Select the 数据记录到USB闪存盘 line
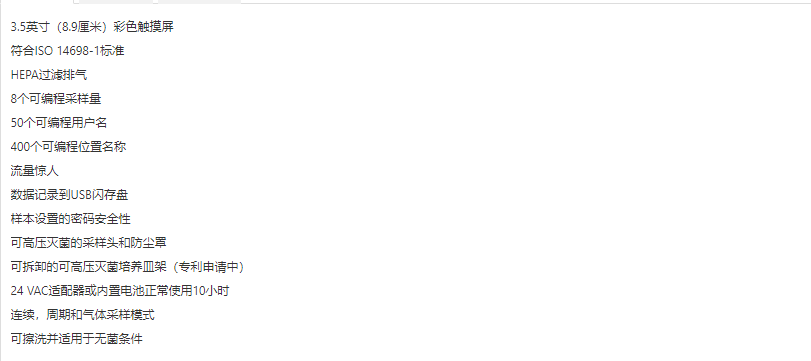Screen dimensions: 811x361 [x=69, y=195]
